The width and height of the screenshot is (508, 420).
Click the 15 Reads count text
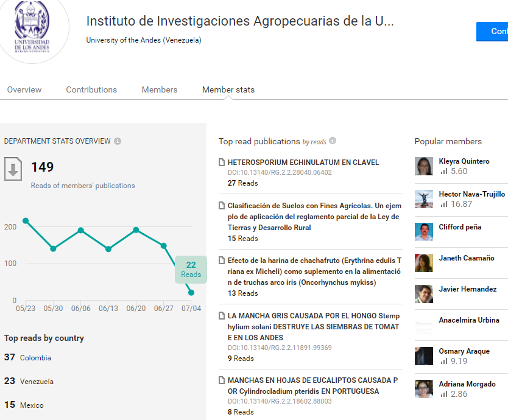coord(242,239)
